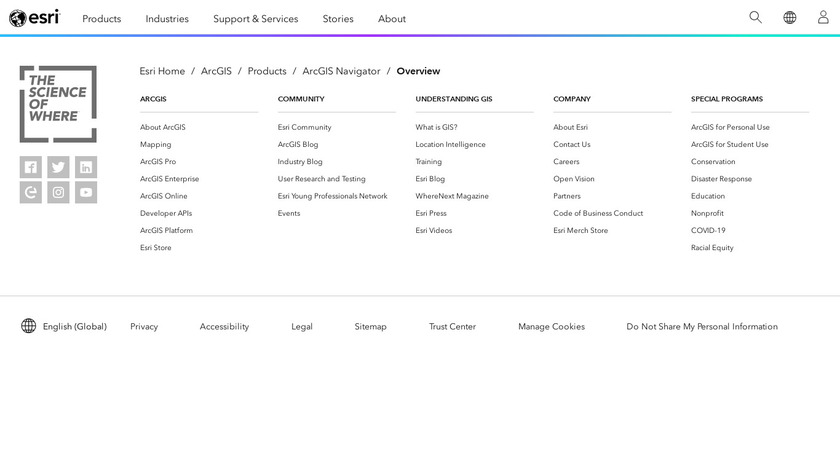Screen dimensions: 840x472
Task: Open the user account profile icon
Action: click(x=823, y=18)
